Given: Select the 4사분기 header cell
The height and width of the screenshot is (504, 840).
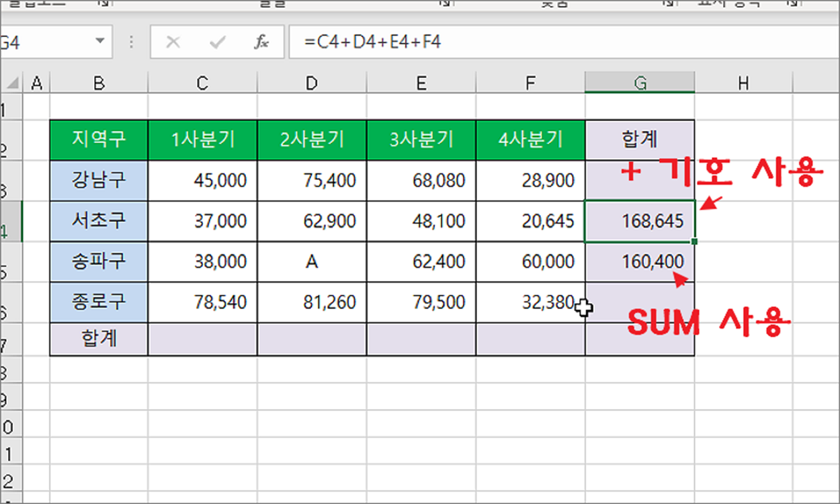Looking at the screenshot, I should tap(531, 140).
